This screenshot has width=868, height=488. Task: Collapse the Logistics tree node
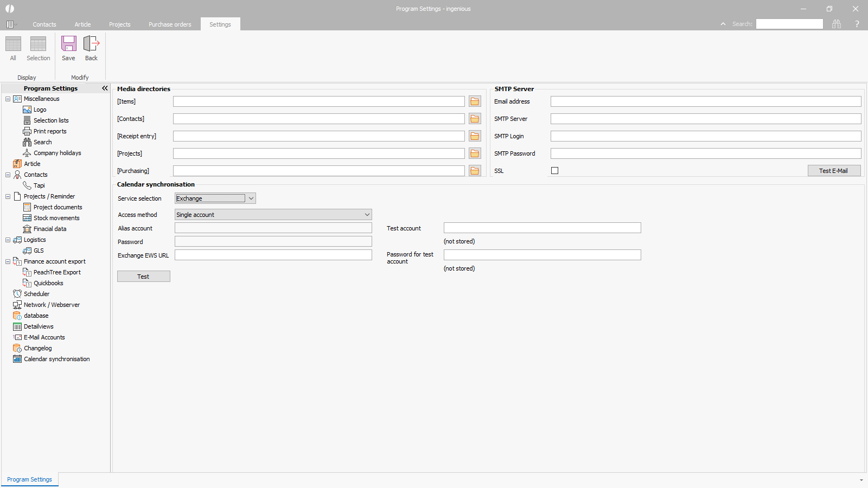pos(8,240)
